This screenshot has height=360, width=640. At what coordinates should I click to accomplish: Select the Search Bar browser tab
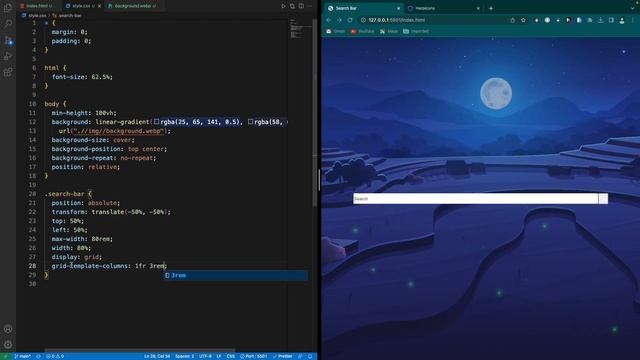[x=362, y=8]
